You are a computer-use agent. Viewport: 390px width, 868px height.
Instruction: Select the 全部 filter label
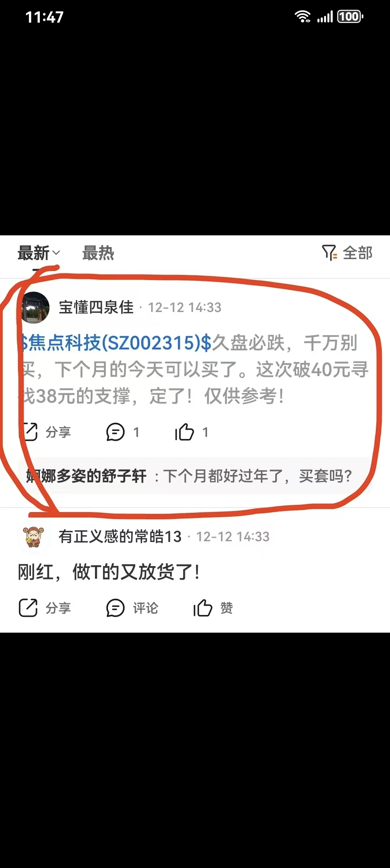point(358,253)
